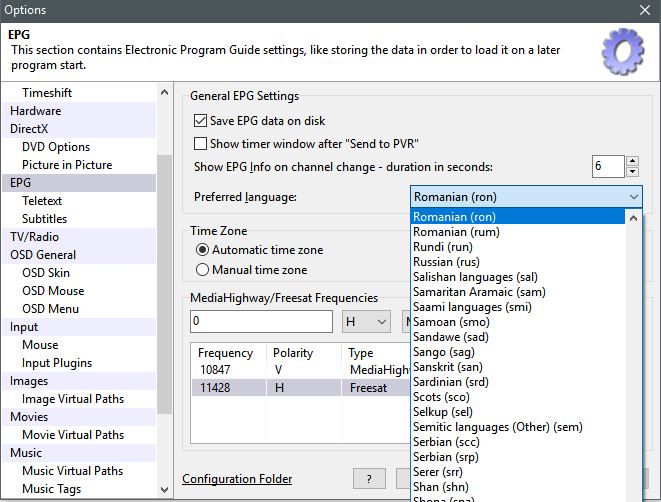The height and width of the screenshot is (502, 661).
Task: Select the 11428 Freesat frequency row
Action: point(300,387)
